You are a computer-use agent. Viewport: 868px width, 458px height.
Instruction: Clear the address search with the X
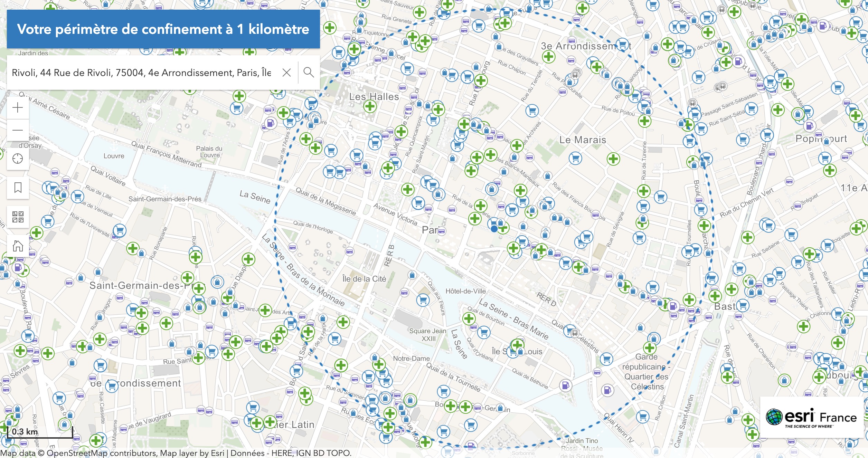[286, 73]
